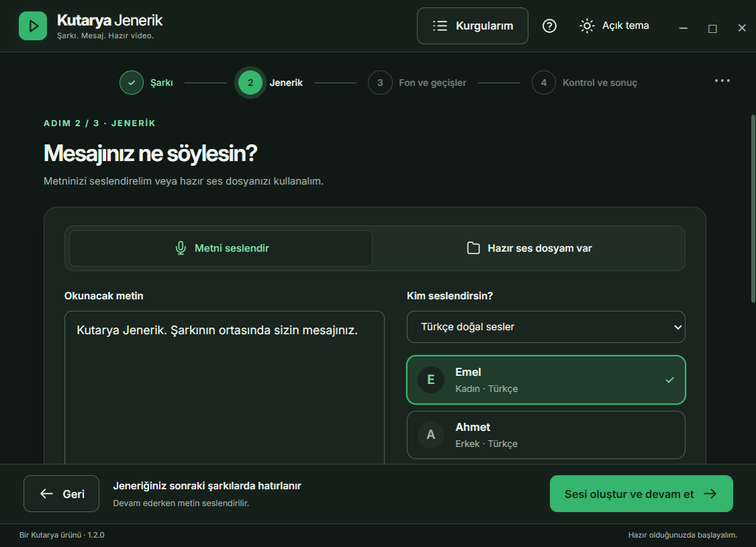Click the 'Hazır olduğunuzda başlayalım.' status text

pos(683,535)
